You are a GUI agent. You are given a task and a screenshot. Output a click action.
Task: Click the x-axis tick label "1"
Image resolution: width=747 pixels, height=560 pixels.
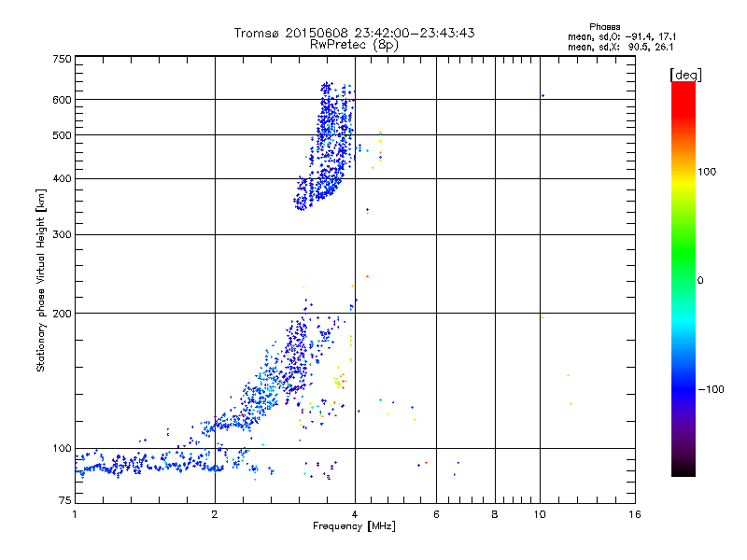click(x=75, y=514)
